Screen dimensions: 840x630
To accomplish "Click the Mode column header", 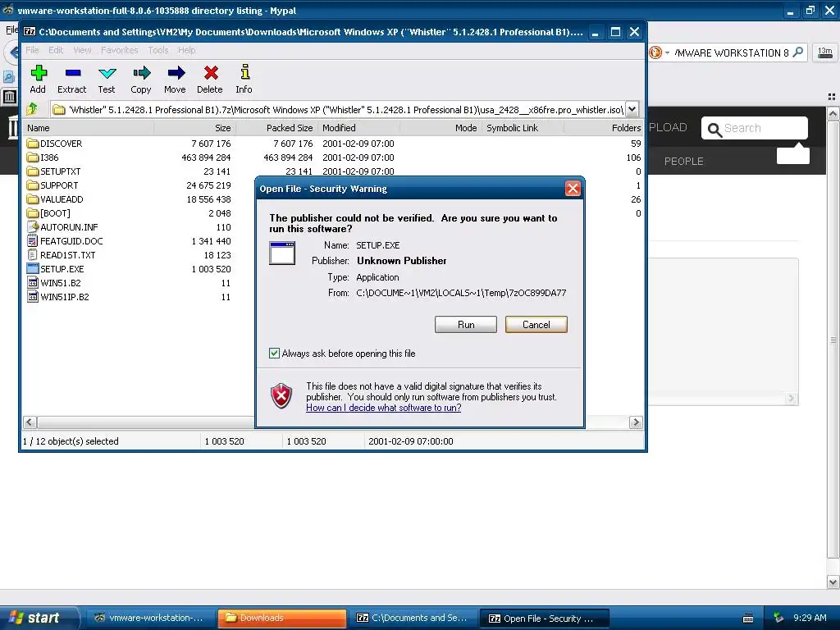I will pos(441,128).
